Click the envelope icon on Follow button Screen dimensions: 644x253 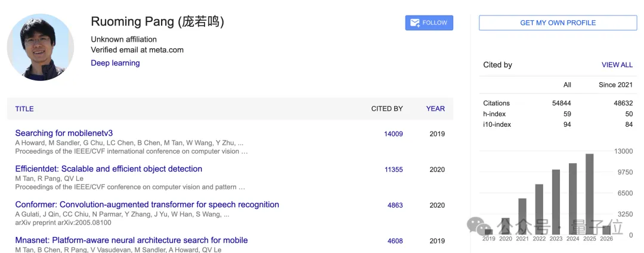[x=414, y=23]
